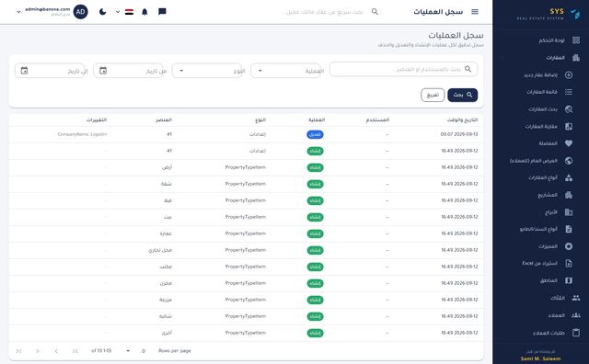Viewport: 589px width, 364px height.
Task: Open the chat messages icon
Action: point(162,12)
